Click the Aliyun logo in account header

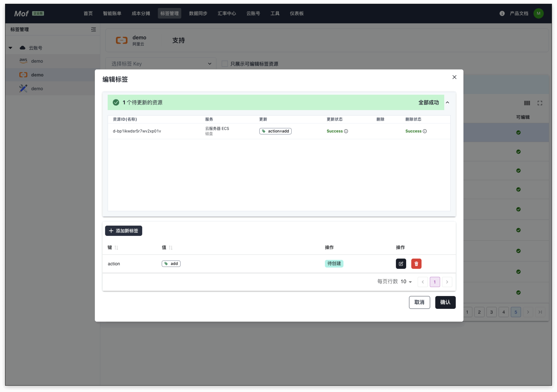tap(121, 40)
